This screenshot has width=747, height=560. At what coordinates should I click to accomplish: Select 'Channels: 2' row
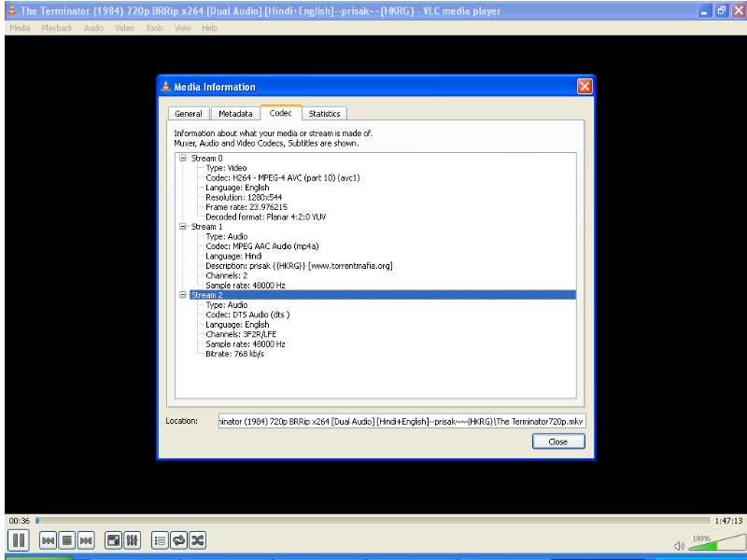point(226,275)
